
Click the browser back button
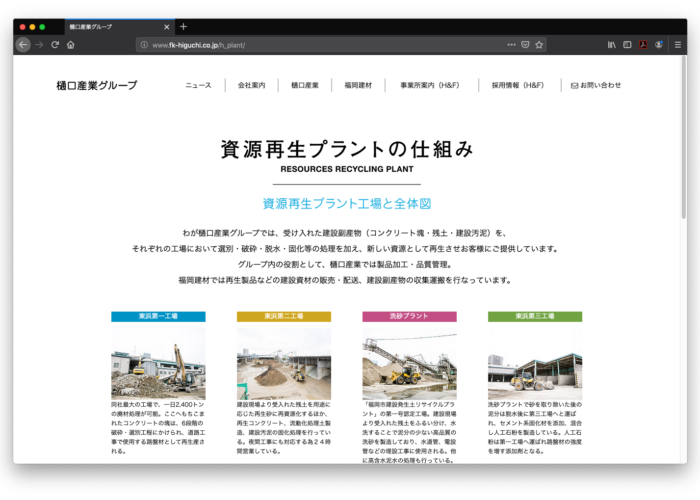click(23, 45)
